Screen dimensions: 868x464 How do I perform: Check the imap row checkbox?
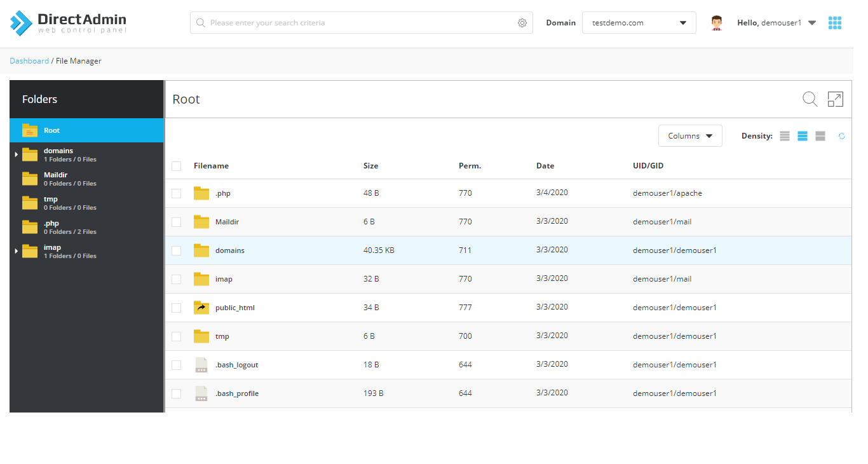click(x=177, y=279)
